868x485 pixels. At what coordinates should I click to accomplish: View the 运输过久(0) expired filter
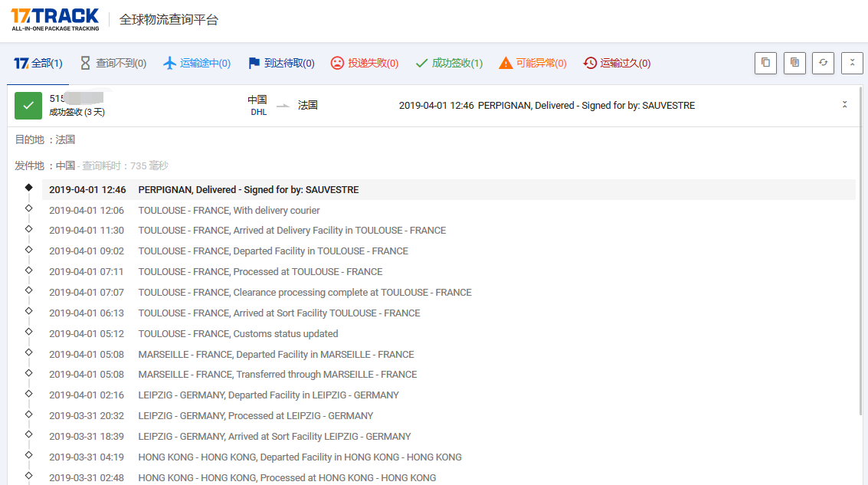617,64
